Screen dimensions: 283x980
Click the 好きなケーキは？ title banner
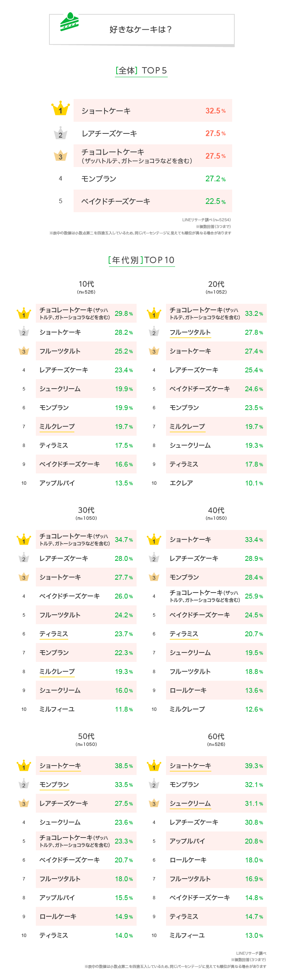141,30
